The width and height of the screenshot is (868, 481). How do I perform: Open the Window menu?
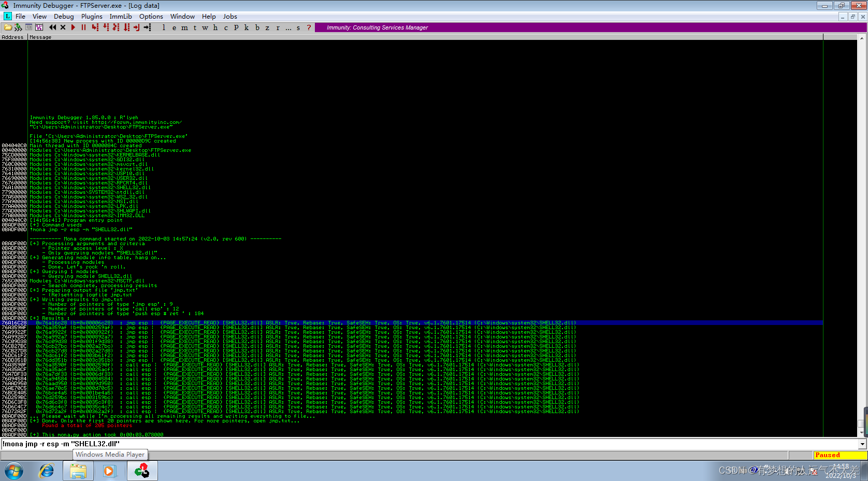182,17
